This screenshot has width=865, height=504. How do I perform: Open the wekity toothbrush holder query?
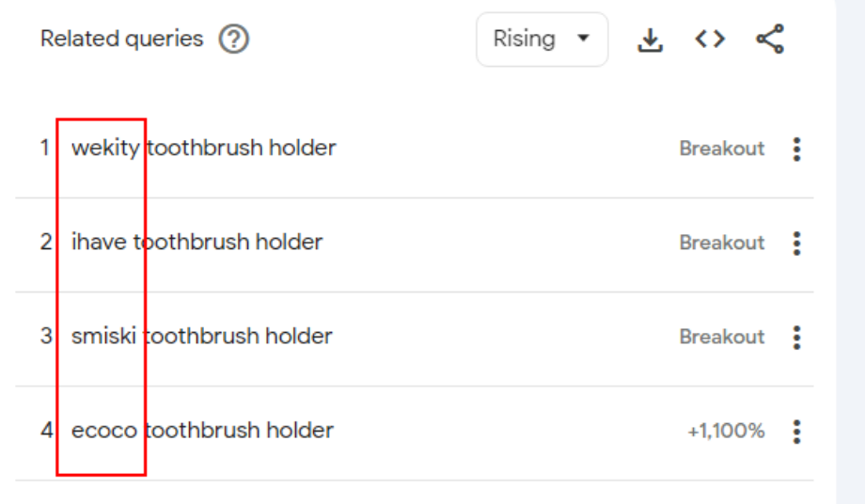(204, 148)
